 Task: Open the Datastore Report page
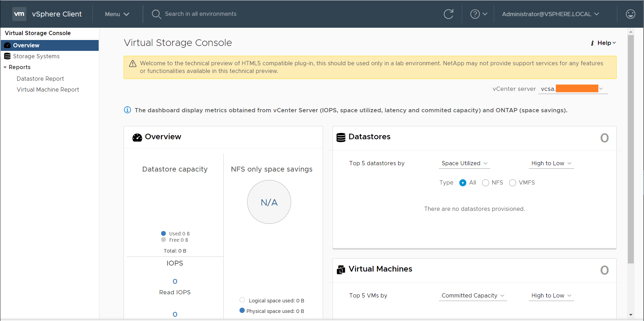(40, 78)
